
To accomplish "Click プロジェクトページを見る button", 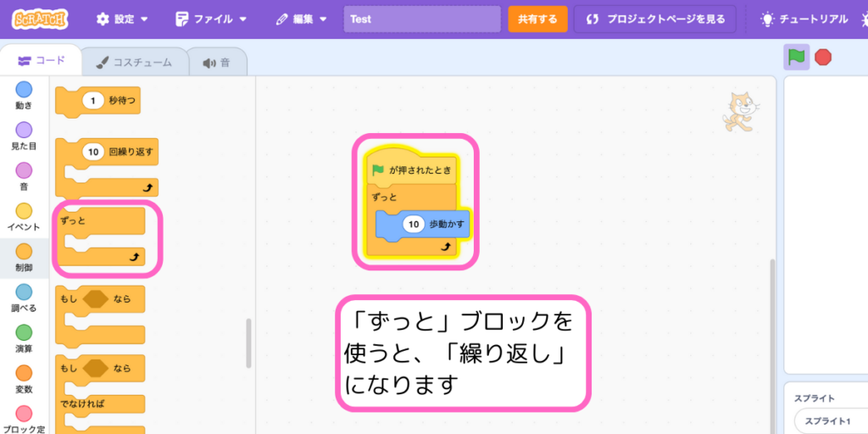I will tap(655, 19).
